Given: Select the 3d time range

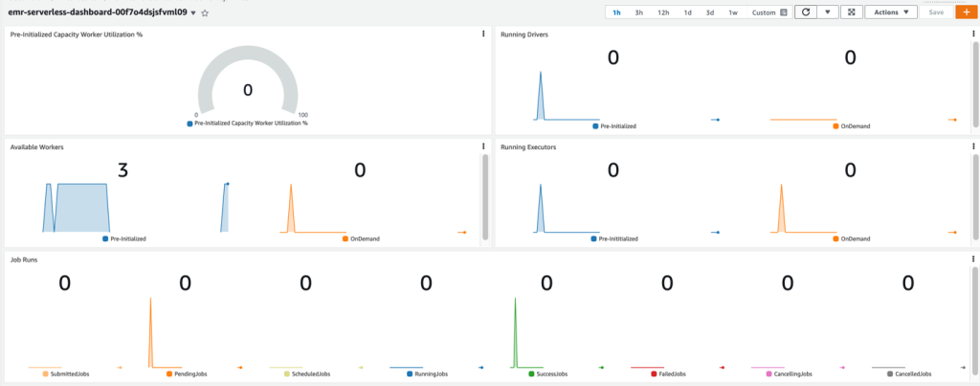Looking at the screenshot, I should click(710, 12).
